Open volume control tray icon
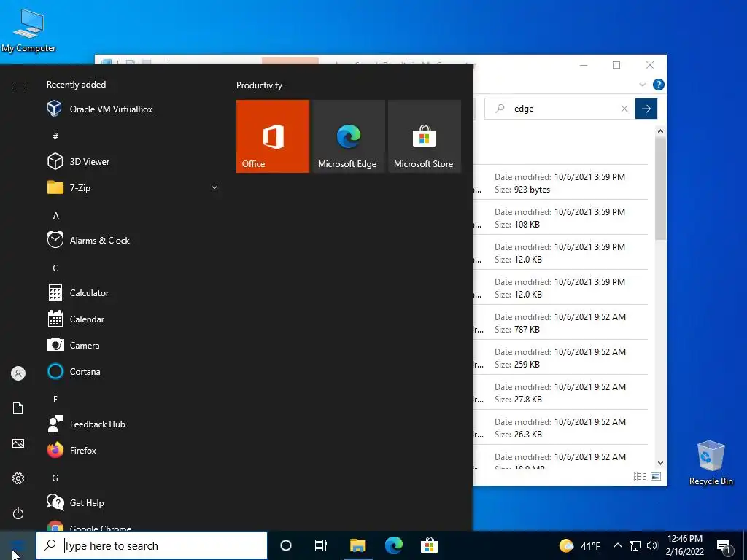Image resolution: width=747 pixels, height=560 pixels. click(x=652, y=545)
